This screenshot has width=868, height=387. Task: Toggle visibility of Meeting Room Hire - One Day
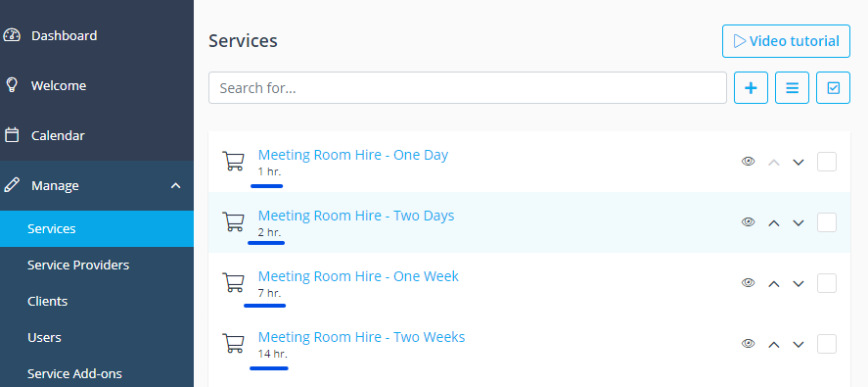748,162
